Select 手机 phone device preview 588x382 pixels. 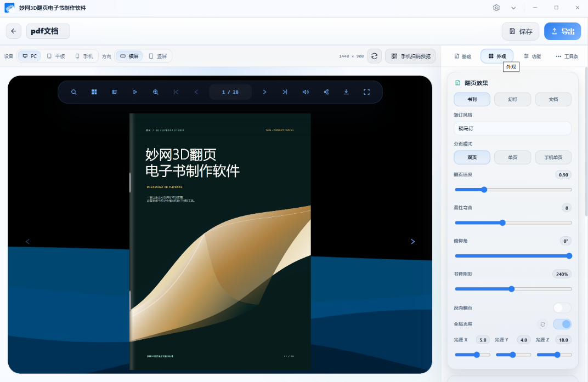84,56
